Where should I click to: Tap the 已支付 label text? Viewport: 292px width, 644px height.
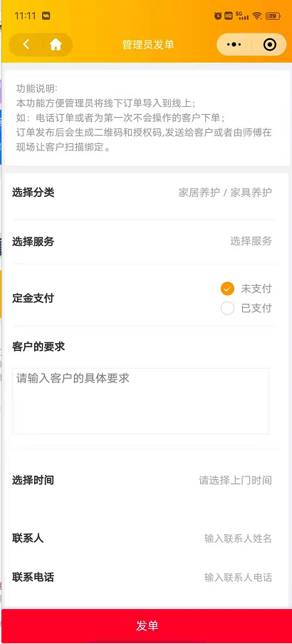256,308
